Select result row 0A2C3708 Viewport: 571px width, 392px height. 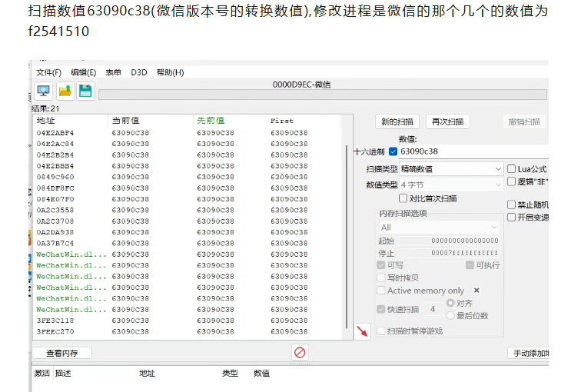[188, 221]
